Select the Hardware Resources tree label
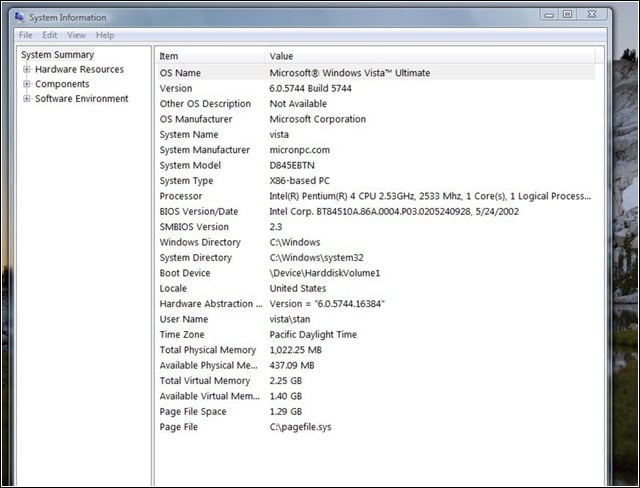Image resolution: width=640 pixels, height=488 pixels. coord(79,69)
